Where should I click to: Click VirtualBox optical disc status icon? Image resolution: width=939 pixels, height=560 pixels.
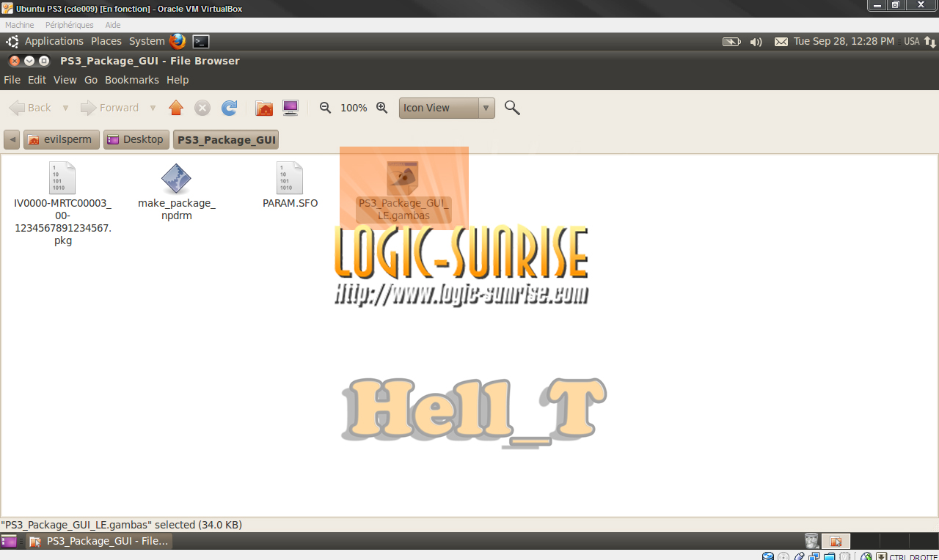coord(783,556)
